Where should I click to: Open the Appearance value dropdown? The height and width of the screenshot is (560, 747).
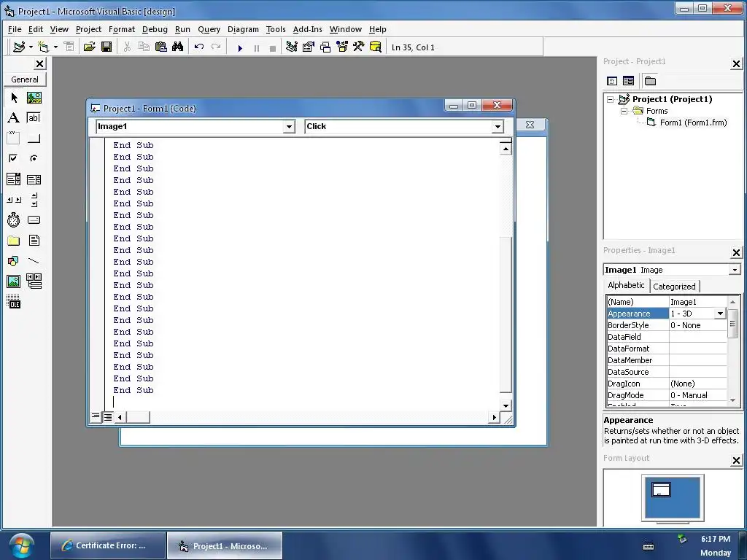point(720,314)
